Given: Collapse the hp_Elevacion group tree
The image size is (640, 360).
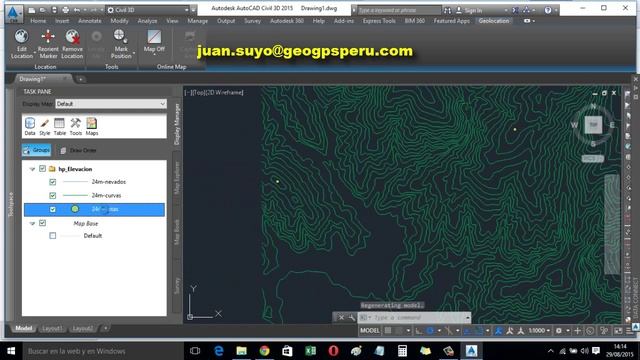Looking at the screenshot, I should pos(32,169).
